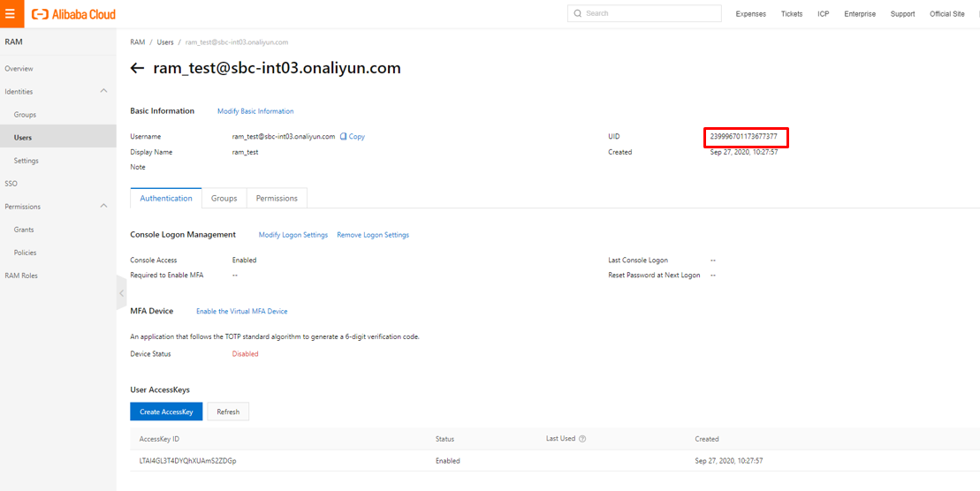Open SSO in the sidebar
Screen dimensions: 980x491
coord(58,184)
